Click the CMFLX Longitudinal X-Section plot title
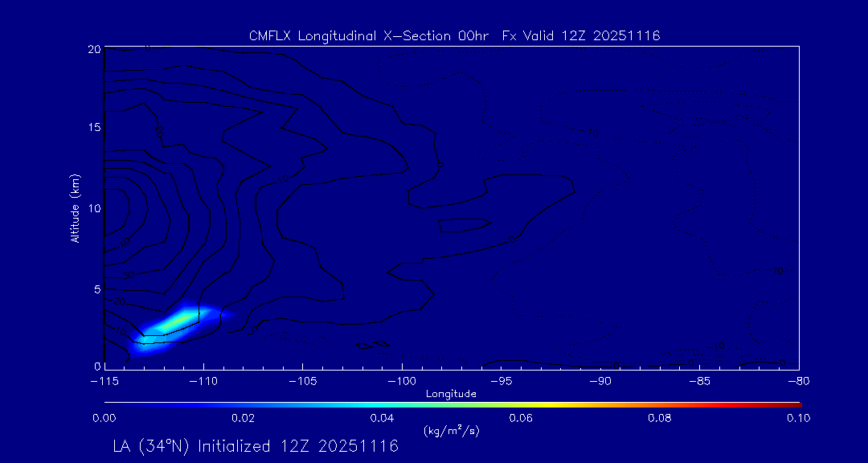Screen dimensions: 868x463 tap(454, 36)
